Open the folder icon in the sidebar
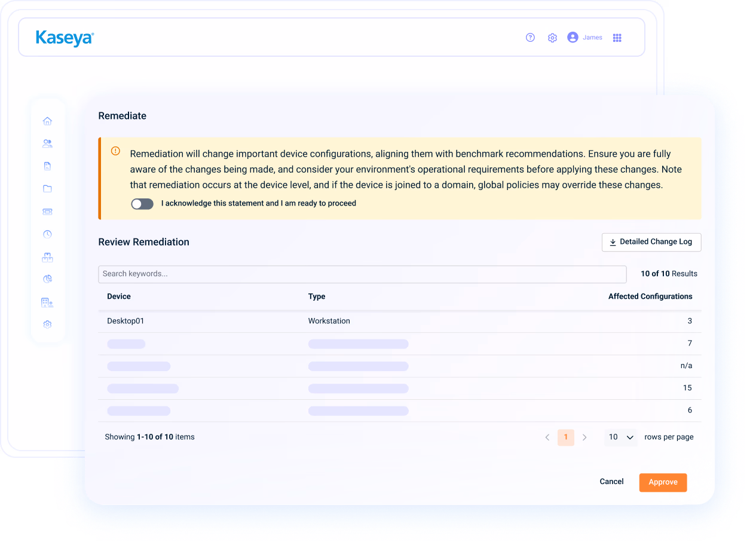The height and width of the screenshot is (554, 756). point(47,189)
